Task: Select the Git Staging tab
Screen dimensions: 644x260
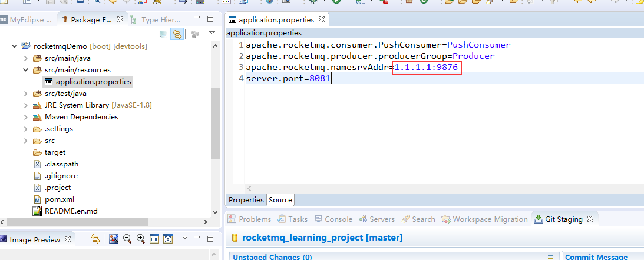Action: click(x=564, y=219)
